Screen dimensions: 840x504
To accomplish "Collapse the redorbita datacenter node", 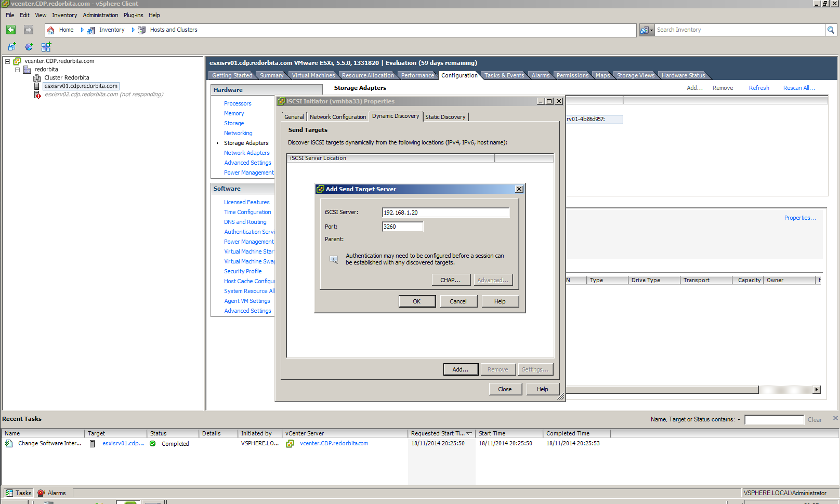I will click(17, 70).
